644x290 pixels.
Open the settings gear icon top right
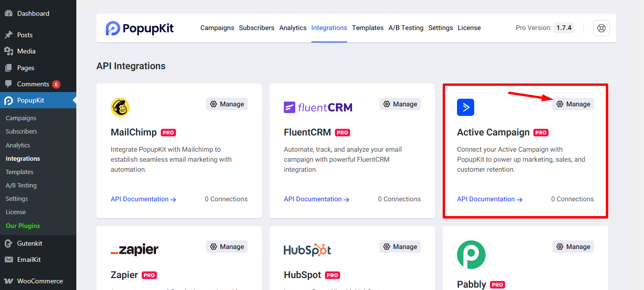tap(601, 28)
